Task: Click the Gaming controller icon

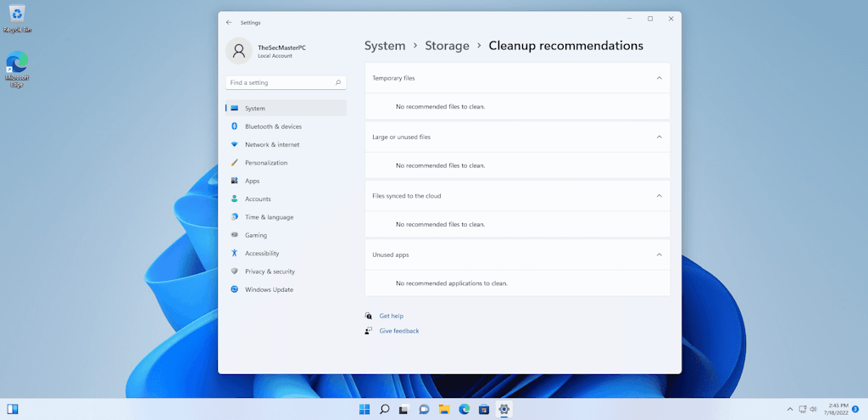Action: click(234, 235)
